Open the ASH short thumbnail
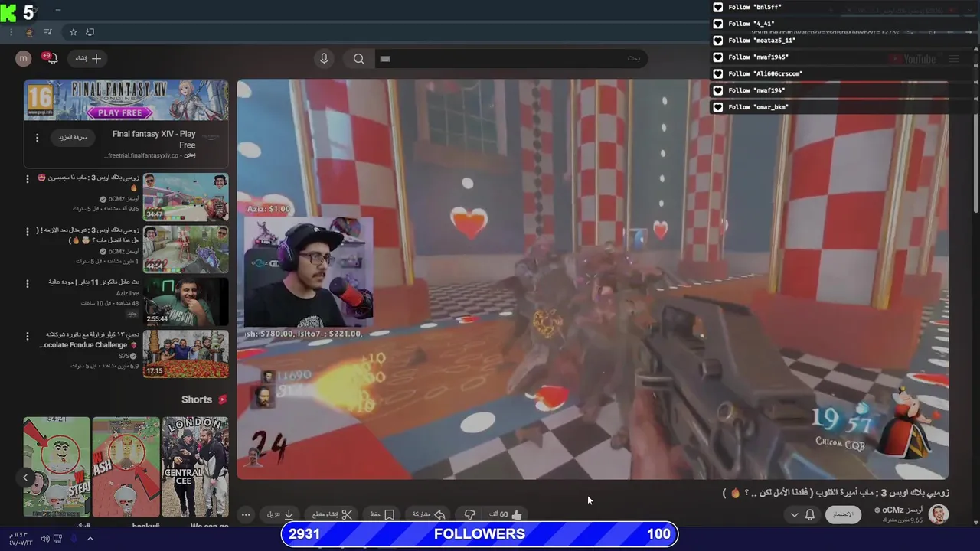The width and height of the screenshot is (980, 551). [126, 467]
